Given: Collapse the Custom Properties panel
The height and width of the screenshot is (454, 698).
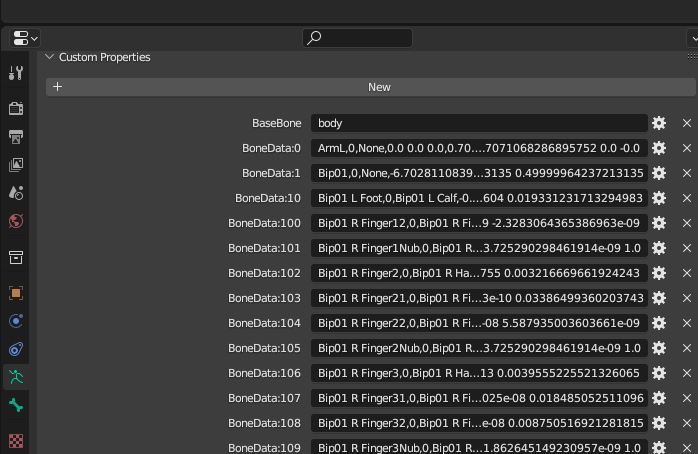Looking at the screenshot, I should coord(49,57).
